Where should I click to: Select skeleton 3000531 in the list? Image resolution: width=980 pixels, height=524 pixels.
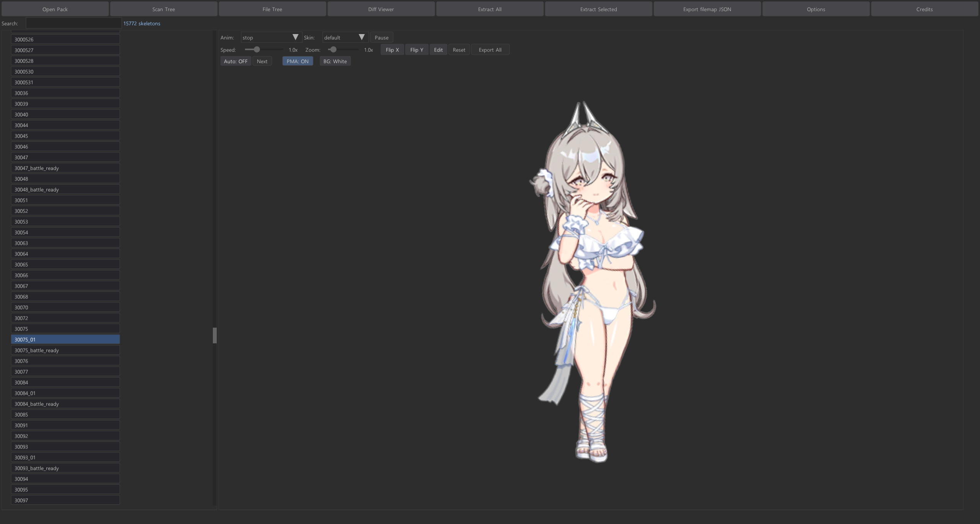pyautogui.click(x=65, y=82)
